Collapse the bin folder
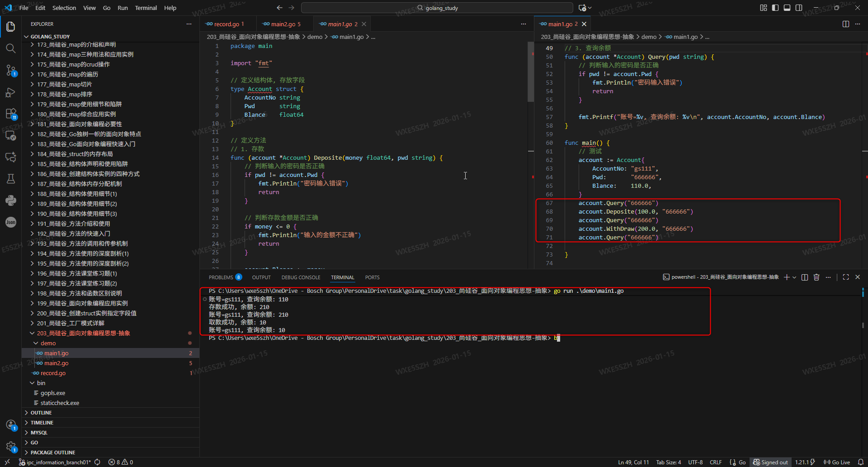The image size is (868, 467). pyautogui.click(x=110, y=383)
